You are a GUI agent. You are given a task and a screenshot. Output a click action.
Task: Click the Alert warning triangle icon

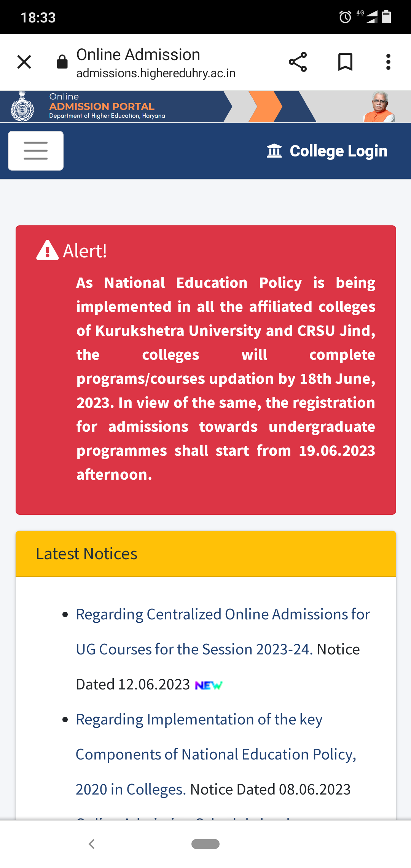point(47,251)
